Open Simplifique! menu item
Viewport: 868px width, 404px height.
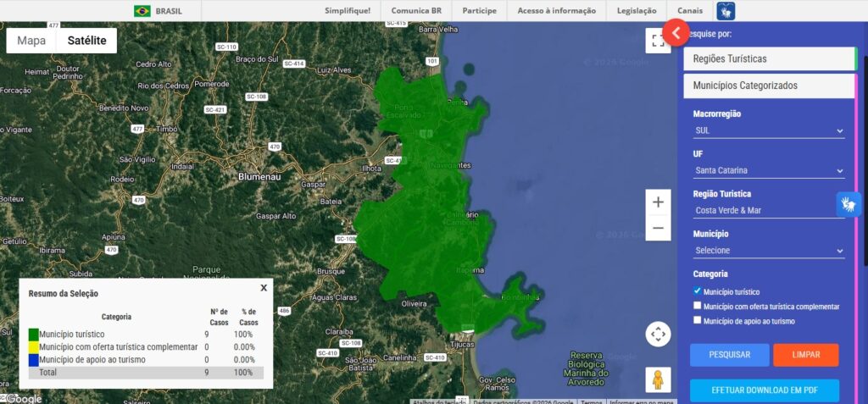(348, 10)
